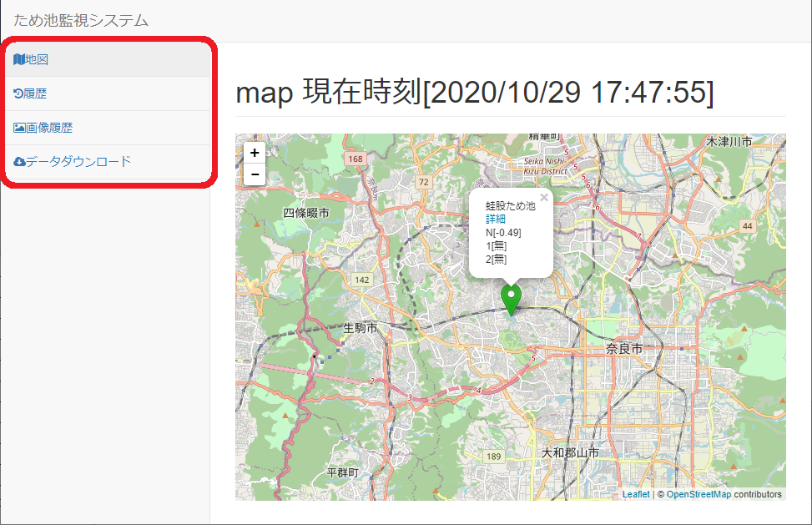Open the Leaflet attribution link
The width and height of the screenshot is (812, 525).
coord(635,494)
